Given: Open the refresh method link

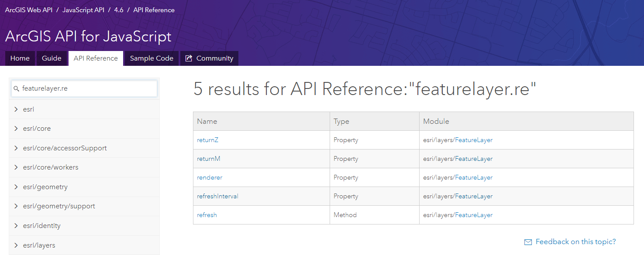Looking at the screenshot, I should (207, 215).
